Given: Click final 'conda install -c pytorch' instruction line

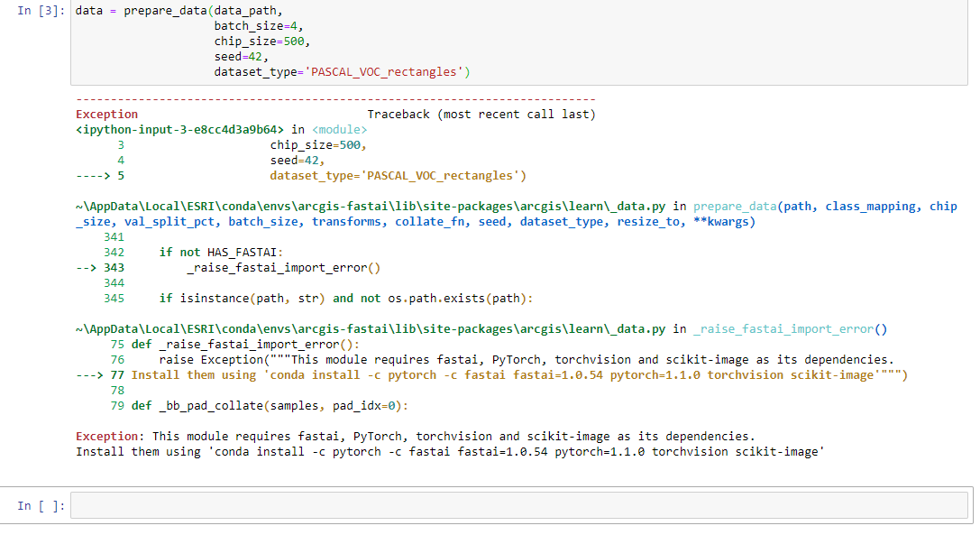Looking at the screenshot, I should click(x=450, y=452).
